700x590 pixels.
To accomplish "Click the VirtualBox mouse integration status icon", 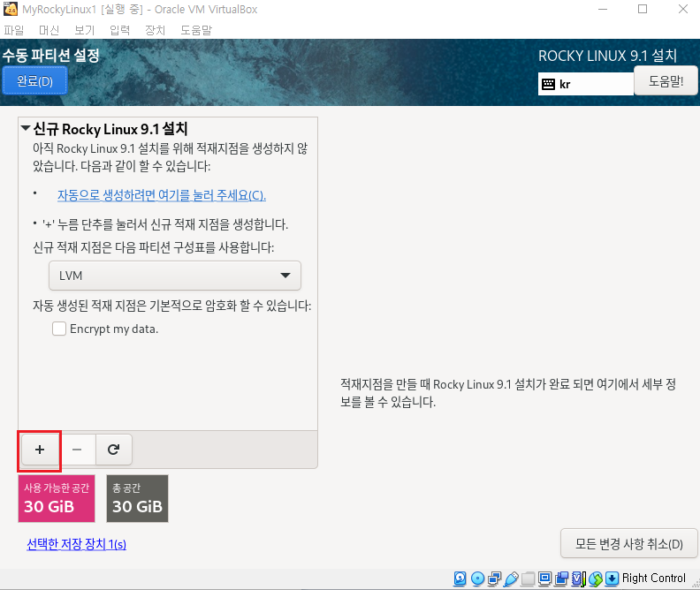I will 596,579.
